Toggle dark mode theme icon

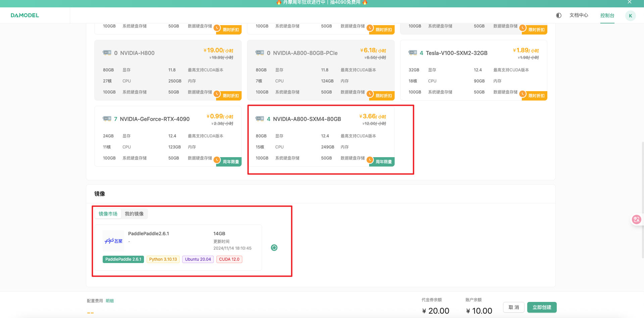[559, 15]
